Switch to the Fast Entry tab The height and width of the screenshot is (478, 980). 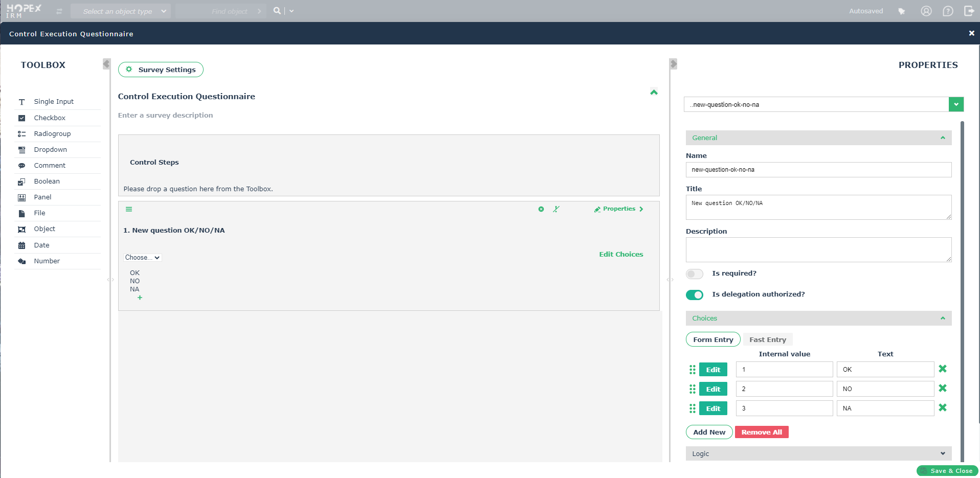[767, 339]
